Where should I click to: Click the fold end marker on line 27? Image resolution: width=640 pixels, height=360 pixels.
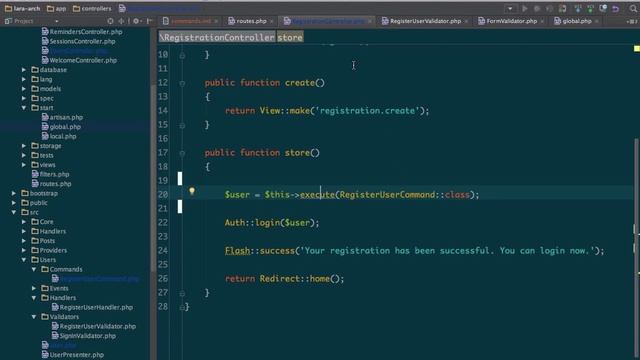[182, 293]
